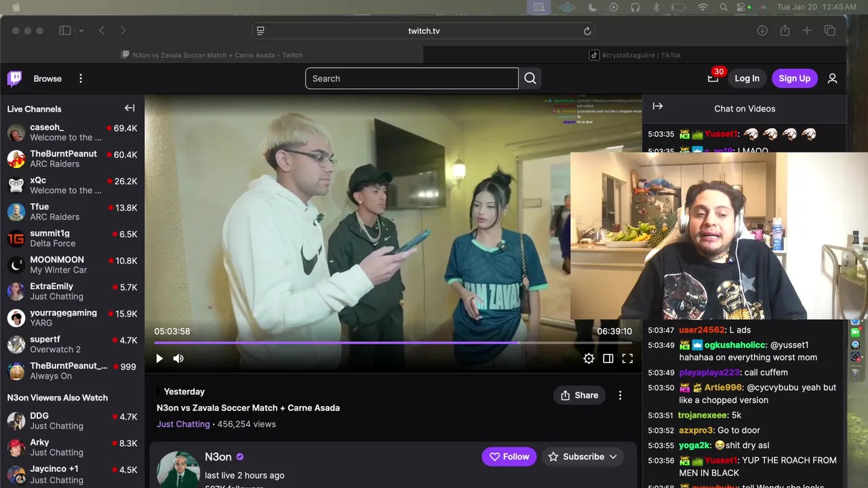Click user24562 chat username
The image size is (868, 488).
click(x=702, y=330)
